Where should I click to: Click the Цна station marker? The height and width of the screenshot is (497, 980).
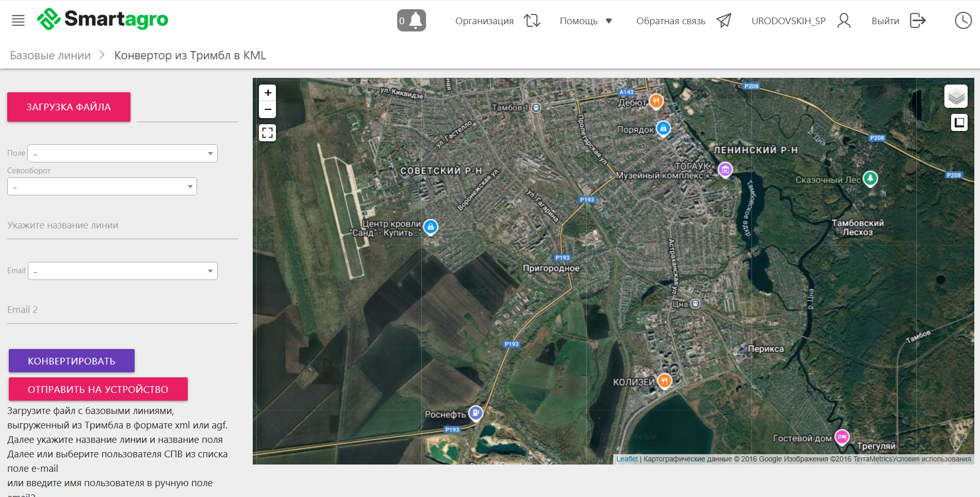click(695, 304)
